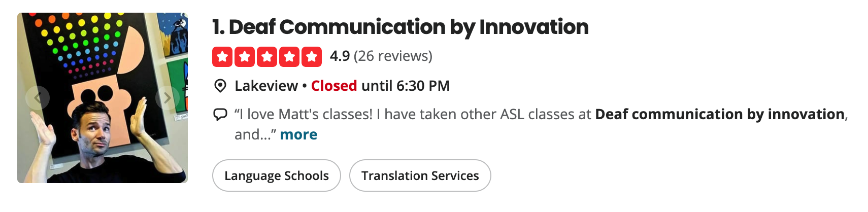Click the 4.9 rating number
The image size is (868, 212).
coord(340,56)
